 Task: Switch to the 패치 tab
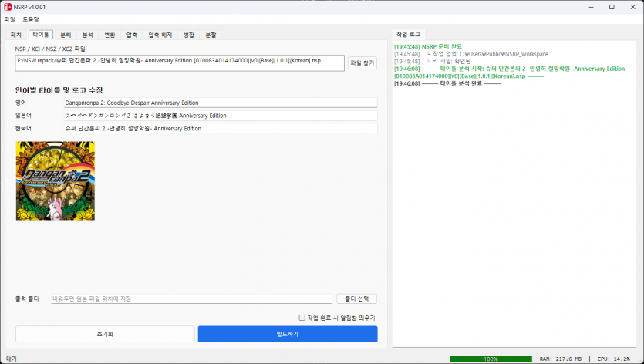pos(16,35)
